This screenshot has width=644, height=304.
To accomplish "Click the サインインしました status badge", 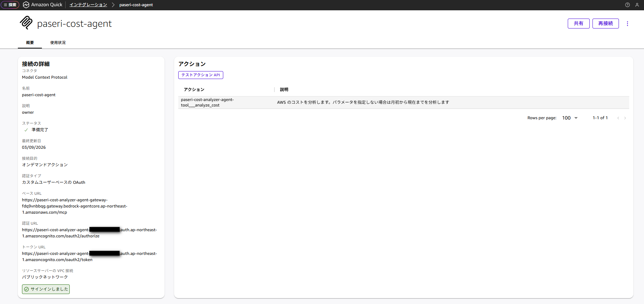I will 46,289.
